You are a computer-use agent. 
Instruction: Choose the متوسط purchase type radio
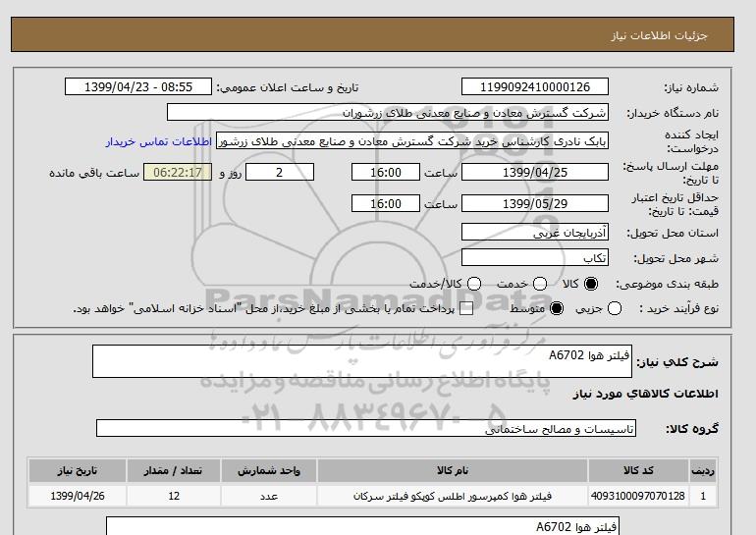point(557,308)
